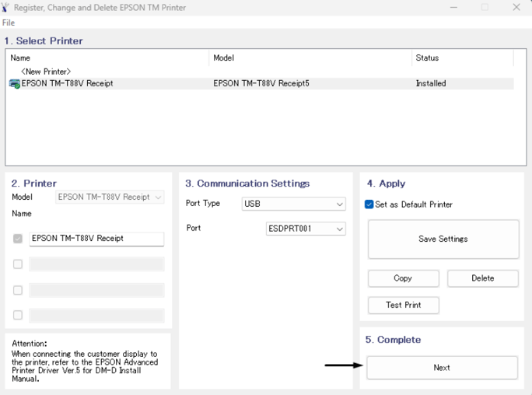Click the Save Settings button
The width and height of the screenshot is (532, 395).
pyautogui.click(x=443, y=239)
